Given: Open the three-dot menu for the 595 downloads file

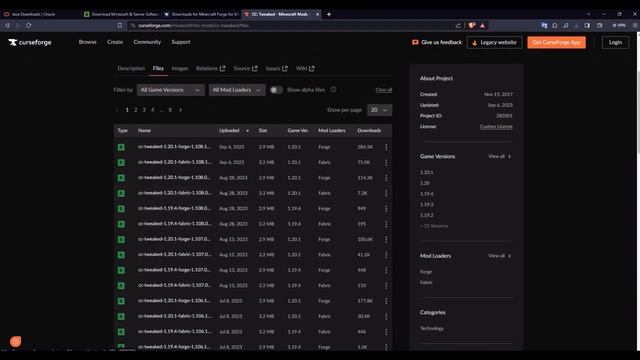Looking at the screenshot, I should tap(386, 224).
